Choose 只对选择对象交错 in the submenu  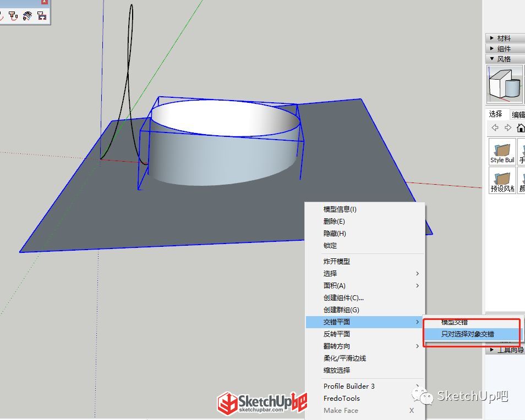coord(472,334)
